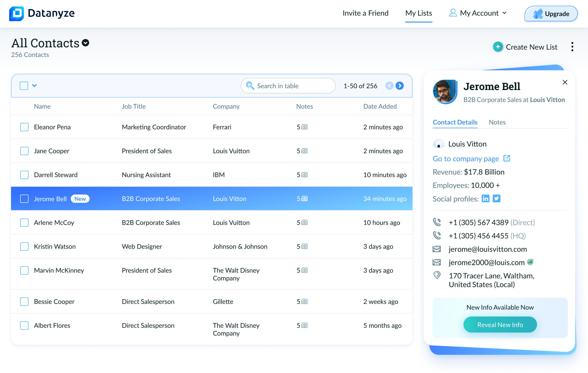Click the envelope icon for jerome2000@louis.com

[x=437, y=262]
